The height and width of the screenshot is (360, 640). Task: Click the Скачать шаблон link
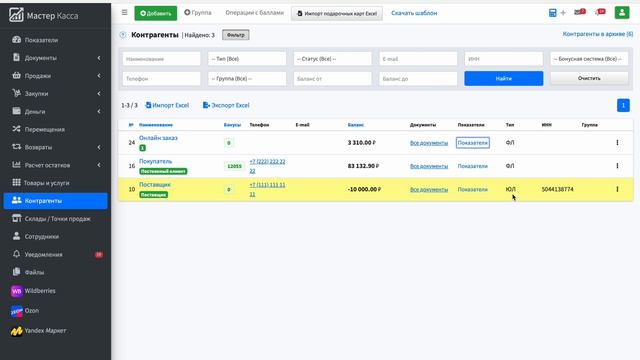(414, 13)
